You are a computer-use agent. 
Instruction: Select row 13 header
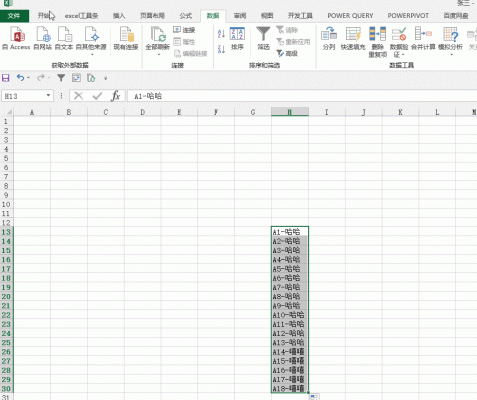pos(6,232)
